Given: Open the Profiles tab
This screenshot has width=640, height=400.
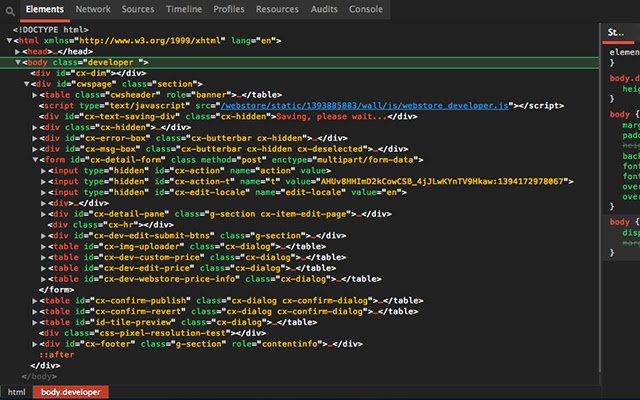Looking at the screenshot, I should click(x=229, y=9).
